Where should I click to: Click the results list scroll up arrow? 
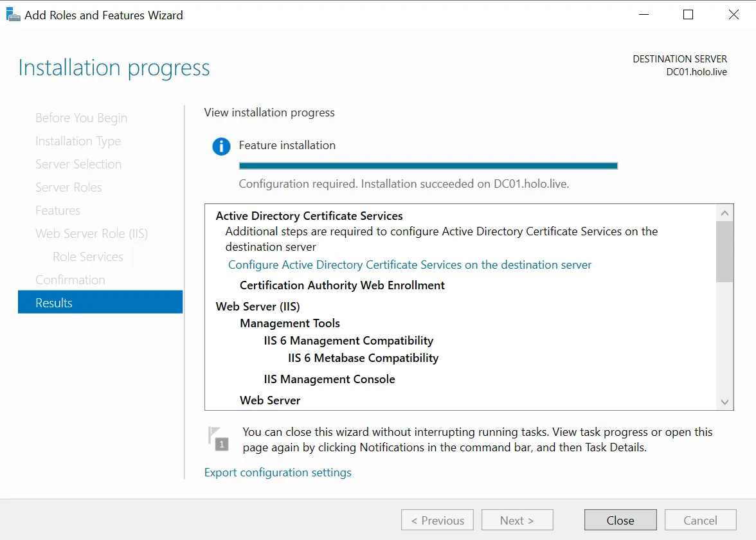(724, 213)
